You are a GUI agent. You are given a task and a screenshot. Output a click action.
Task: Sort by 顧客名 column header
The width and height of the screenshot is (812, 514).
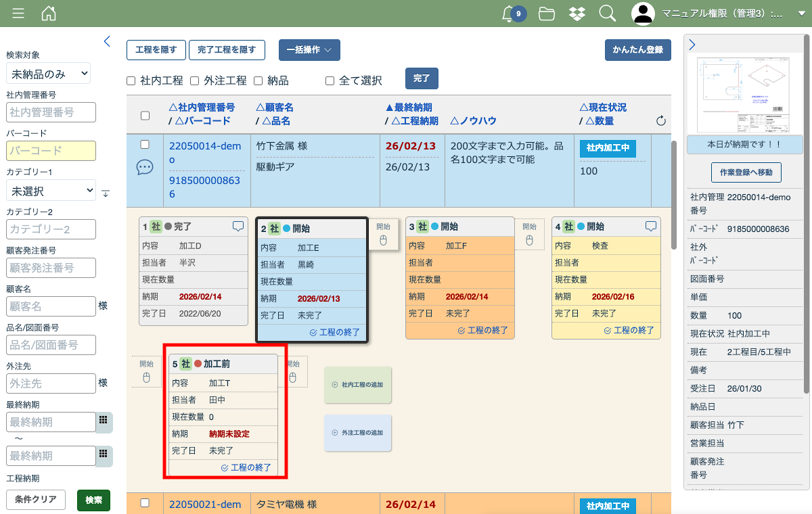[x=275, y=108]
